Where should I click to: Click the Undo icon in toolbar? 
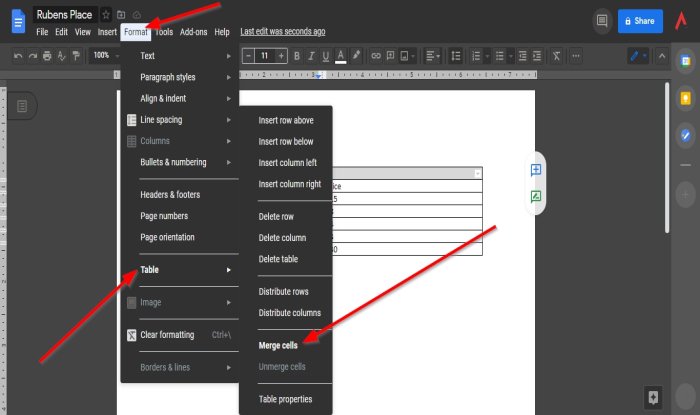point(18,56)
